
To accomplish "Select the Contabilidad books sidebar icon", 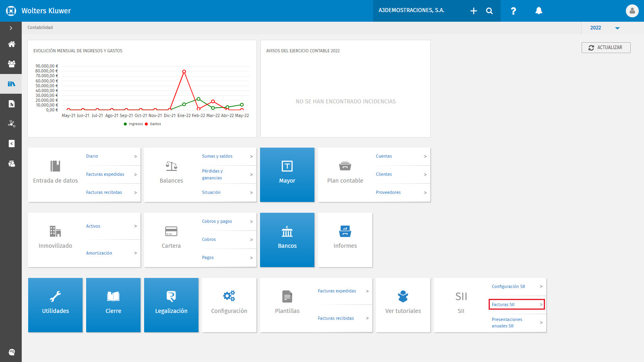I will (11, 84).
